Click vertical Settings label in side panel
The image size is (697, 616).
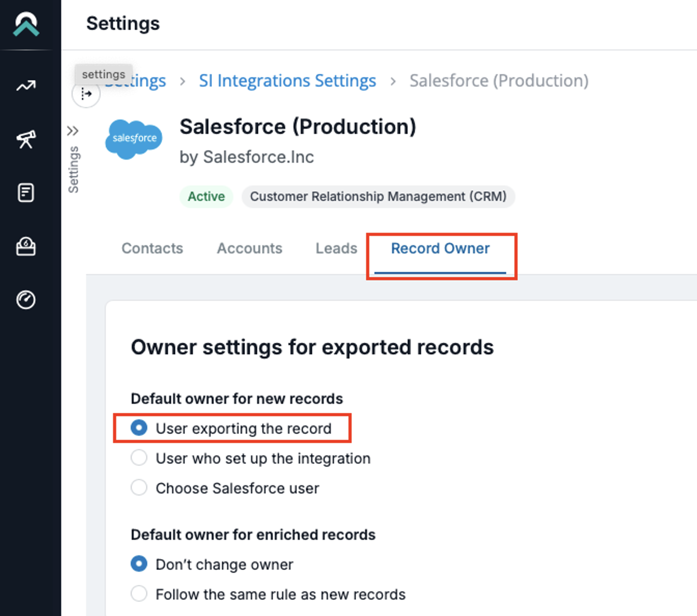[x=74, y=170]
